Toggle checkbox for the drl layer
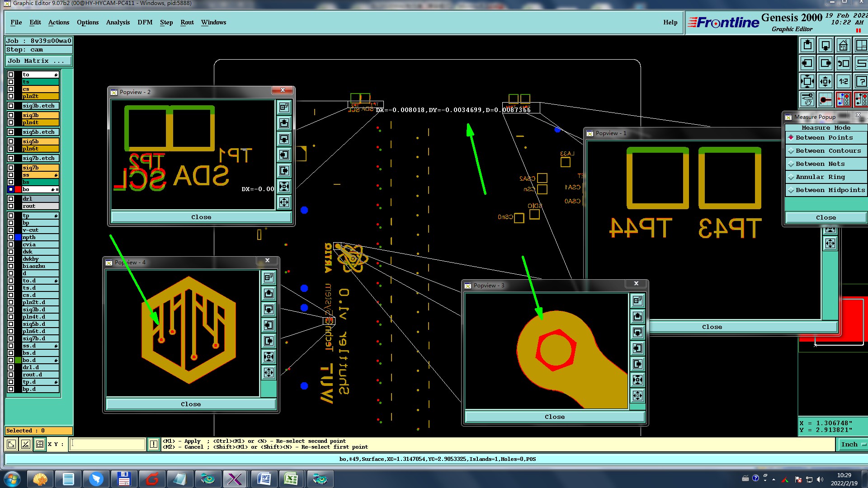This screenshot has height=488, width=868. 11,199
